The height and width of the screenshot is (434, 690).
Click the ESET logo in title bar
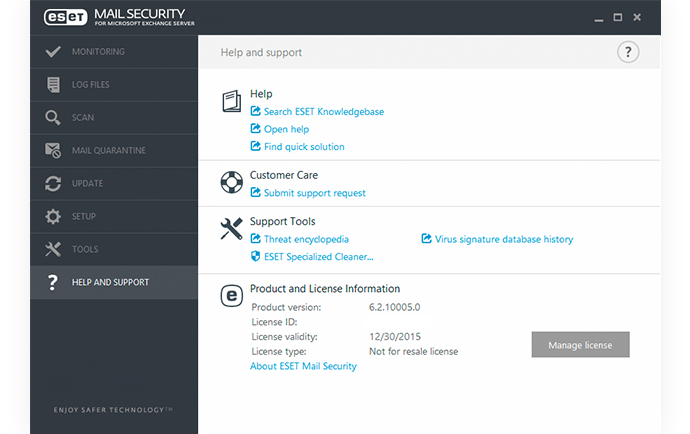[x=66, y=17]
